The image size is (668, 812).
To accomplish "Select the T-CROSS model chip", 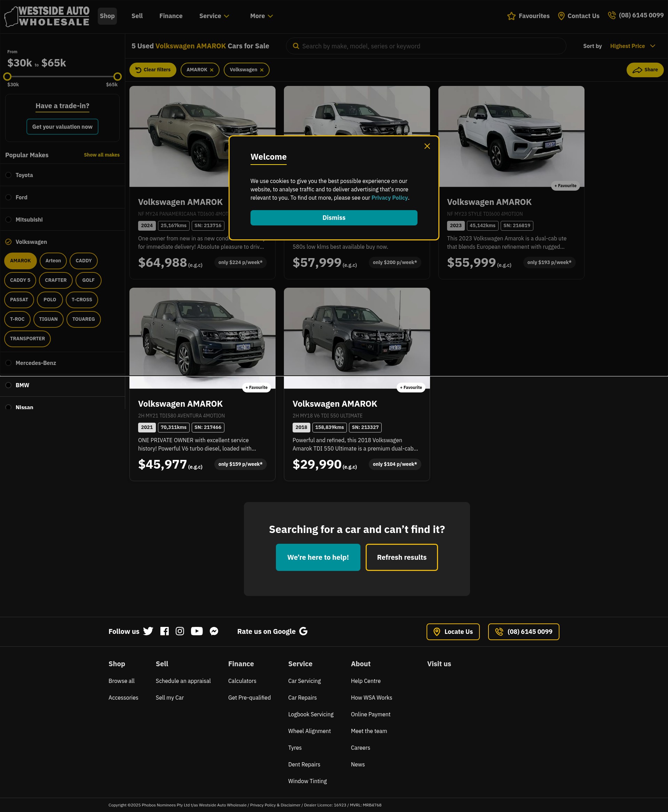I will coord(82,300).
